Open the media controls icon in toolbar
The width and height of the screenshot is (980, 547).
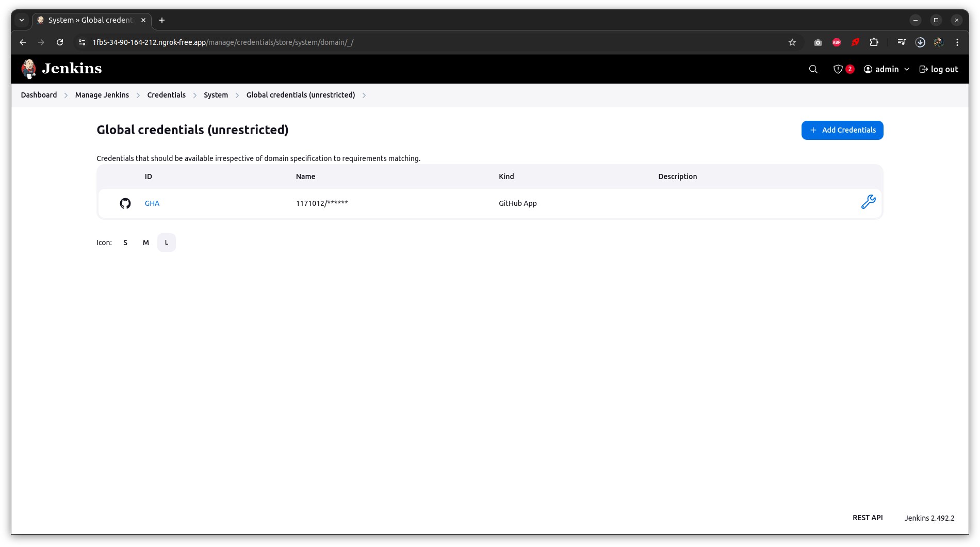(x=902, y=42)
